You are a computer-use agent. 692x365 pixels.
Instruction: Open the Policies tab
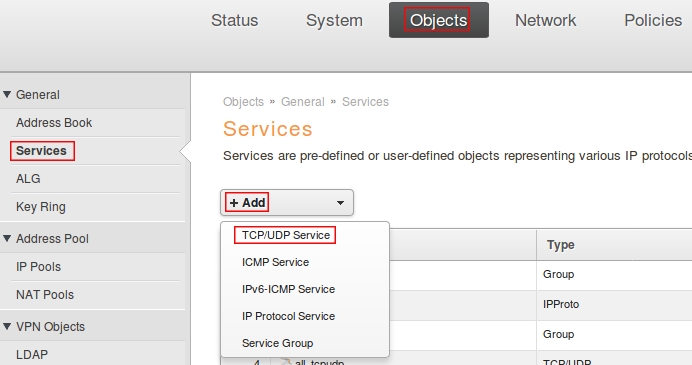[653, 20]
